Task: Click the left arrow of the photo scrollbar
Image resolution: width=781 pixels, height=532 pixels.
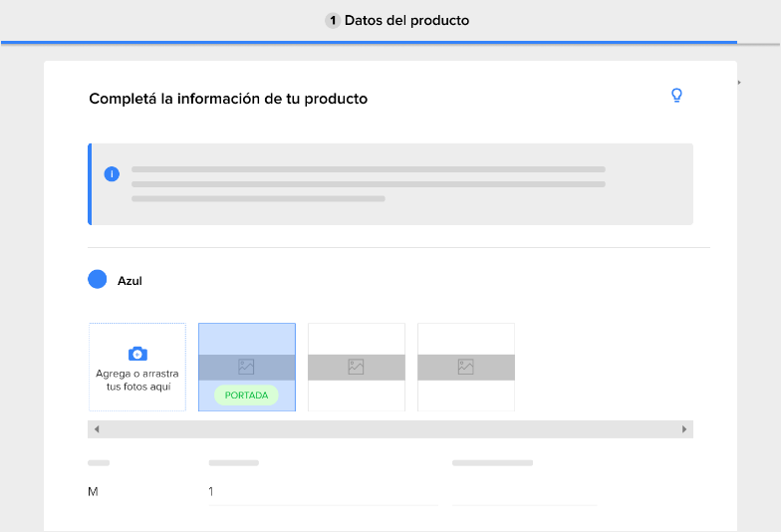Action: [97, 428]
